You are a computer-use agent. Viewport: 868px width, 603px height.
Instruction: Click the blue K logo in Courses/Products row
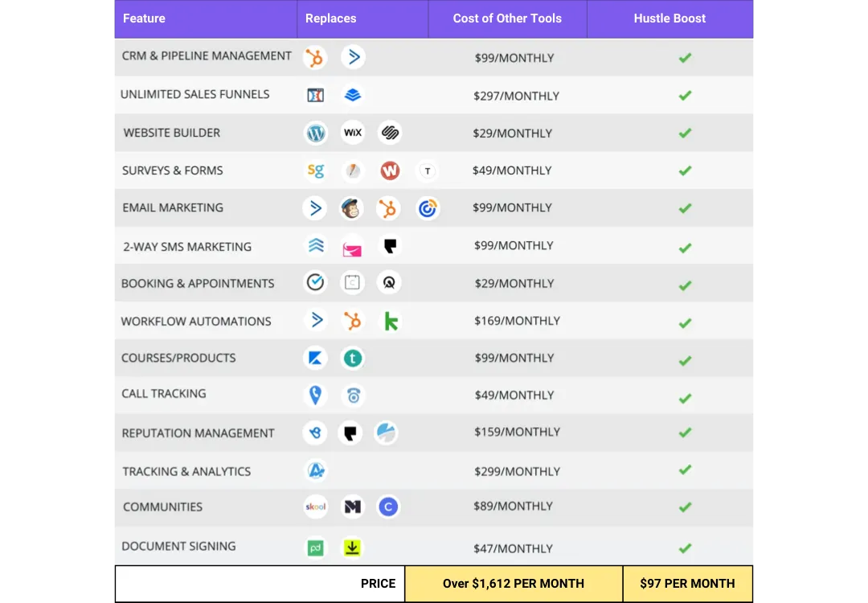pos(315,359)
